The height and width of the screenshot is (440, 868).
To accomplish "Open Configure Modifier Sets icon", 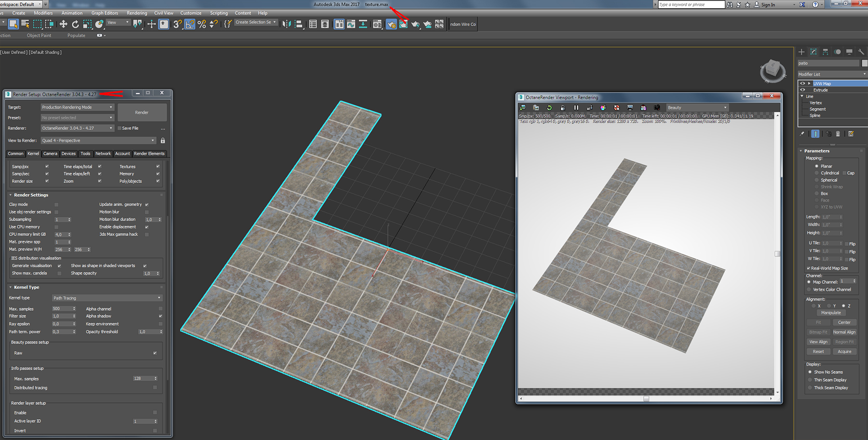I will 851,134.
